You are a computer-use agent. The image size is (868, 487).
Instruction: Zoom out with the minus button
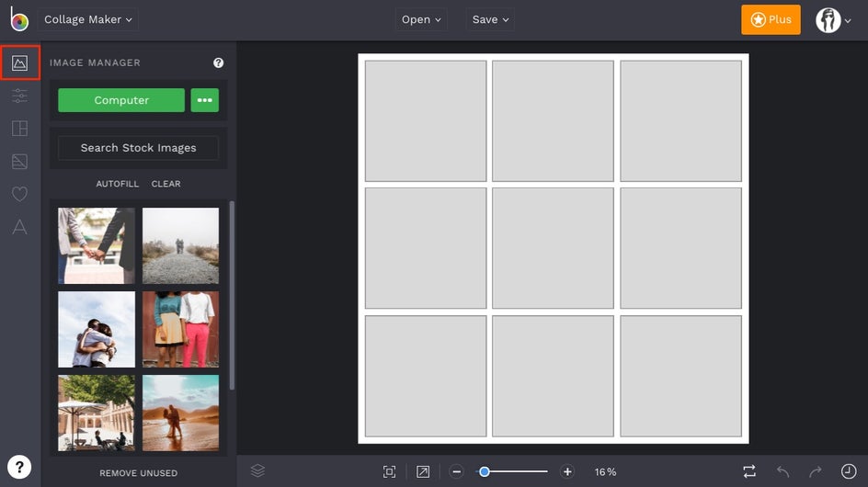pyautogui.click(x=456, y=471)
